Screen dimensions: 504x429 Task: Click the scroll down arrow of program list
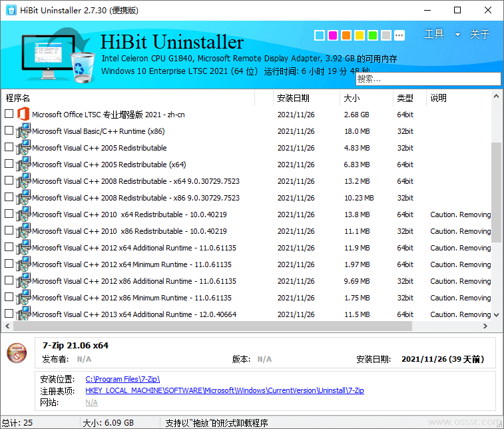[496, 315]
